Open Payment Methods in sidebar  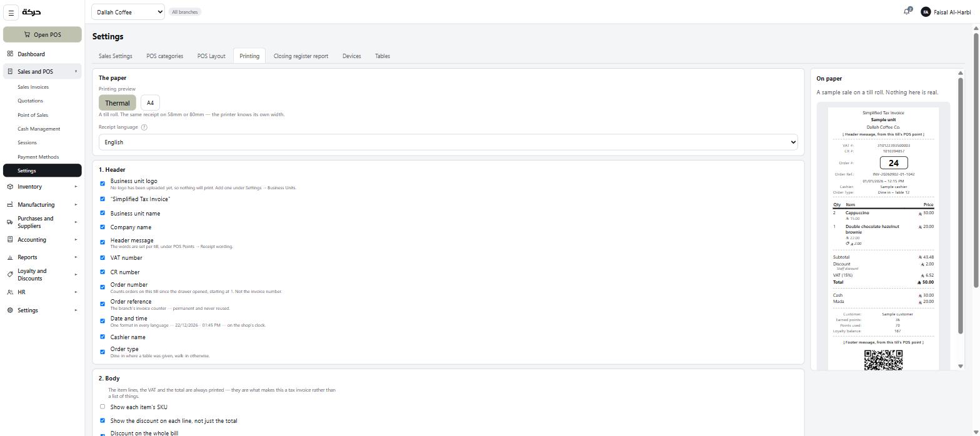tap(38, 157)
